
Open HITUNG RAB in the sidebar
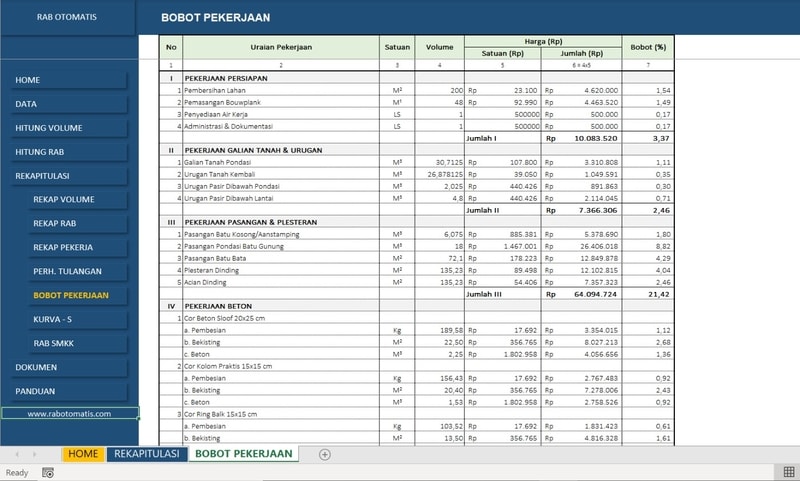69,152
